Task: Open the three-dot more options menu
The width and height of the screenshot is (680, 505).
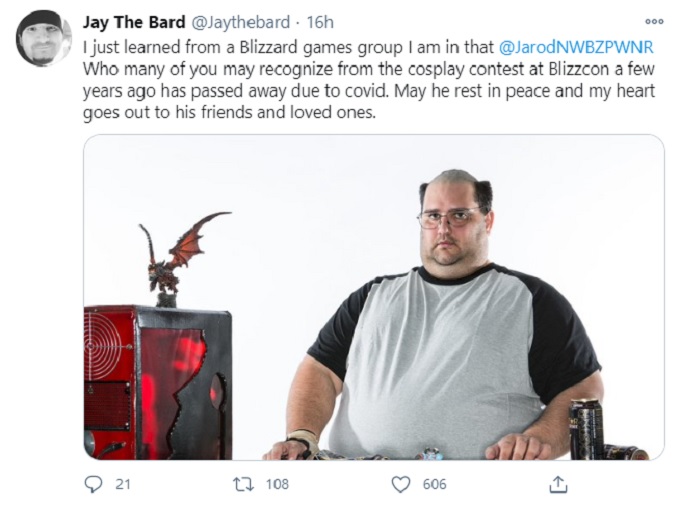Action: click(654, 21)
